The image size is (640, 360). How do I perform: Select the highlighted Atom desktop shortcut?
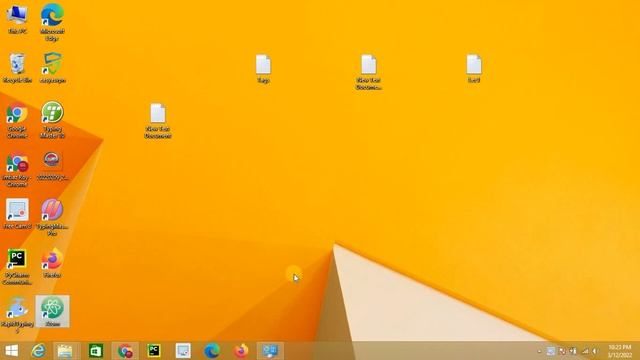[52, 311]
